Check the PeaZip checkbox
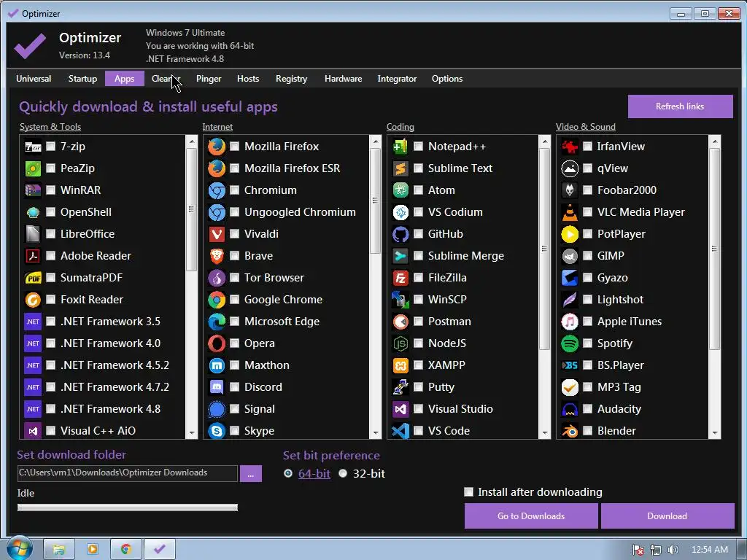Screen dimensions: 747x560 [50, 168]
